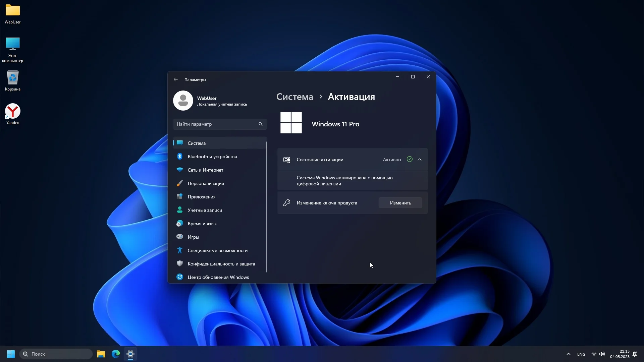Click the back arrow in Settings
Screen dimensions: 644x362
(x=176, y=80)
